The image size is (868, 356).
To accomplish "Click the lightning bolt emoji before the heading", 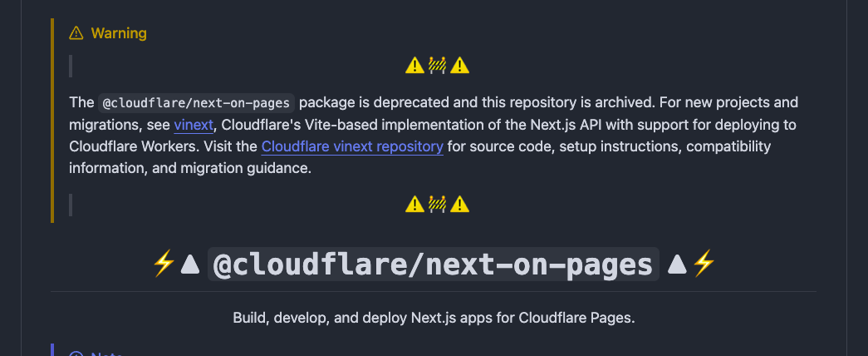I will click(164, 264).
